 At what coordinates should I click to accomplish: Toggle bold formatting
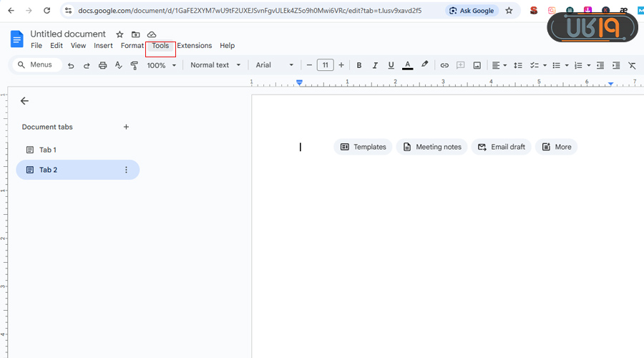pyautogui.click(x=359, y=65)
